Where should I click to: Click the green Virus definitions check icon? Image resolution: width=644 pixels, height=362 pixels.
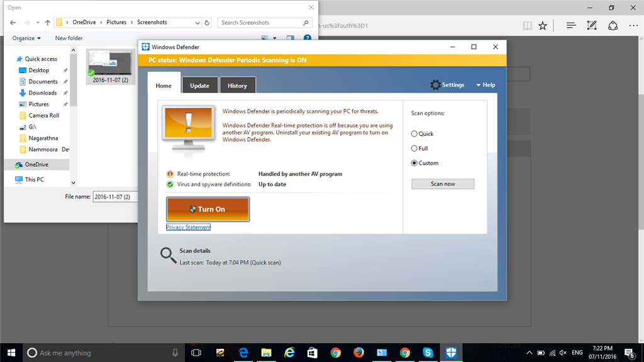[x=170, y=184]
